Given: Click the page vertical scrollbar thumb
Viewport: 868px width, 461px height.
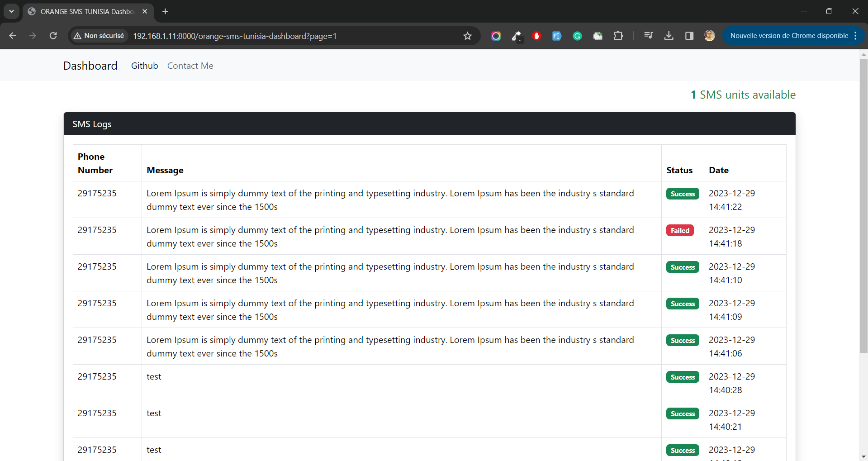Looking at the screenshot, I should (x=863, y=206).
